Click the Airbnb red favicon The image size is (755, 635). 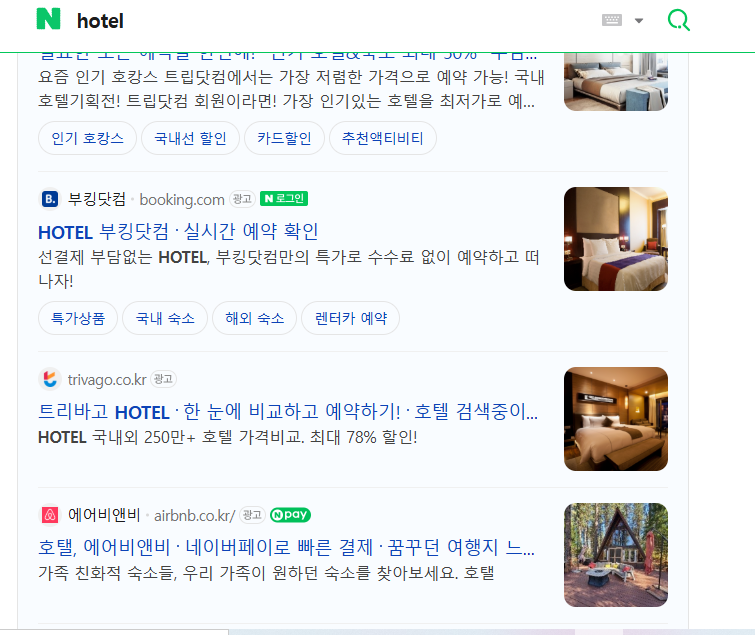[x=50, y=515]
